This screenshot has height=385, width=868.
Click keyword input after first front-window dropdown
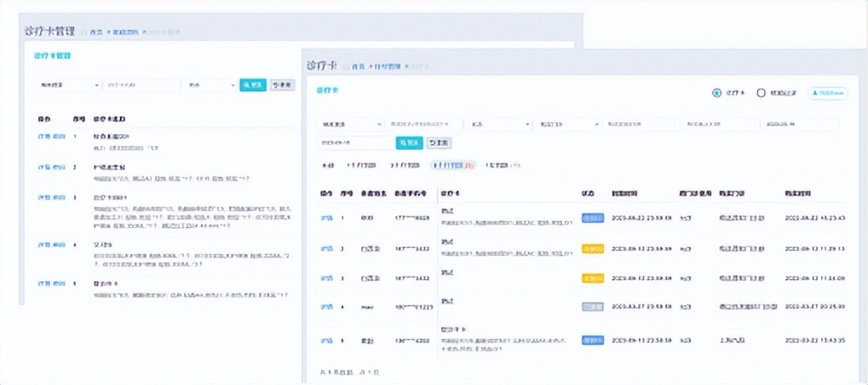coord(424,125)
